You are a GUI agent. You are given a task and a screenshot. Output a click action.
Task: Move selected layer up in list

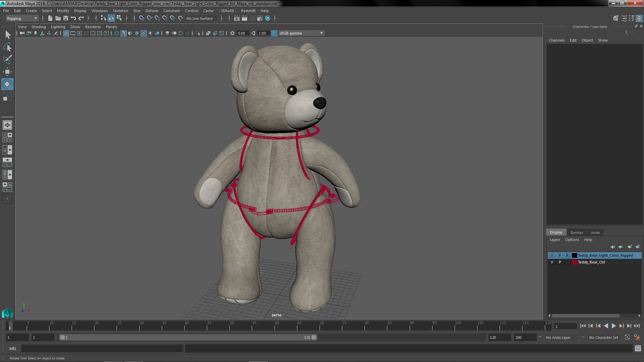(613, 247)
